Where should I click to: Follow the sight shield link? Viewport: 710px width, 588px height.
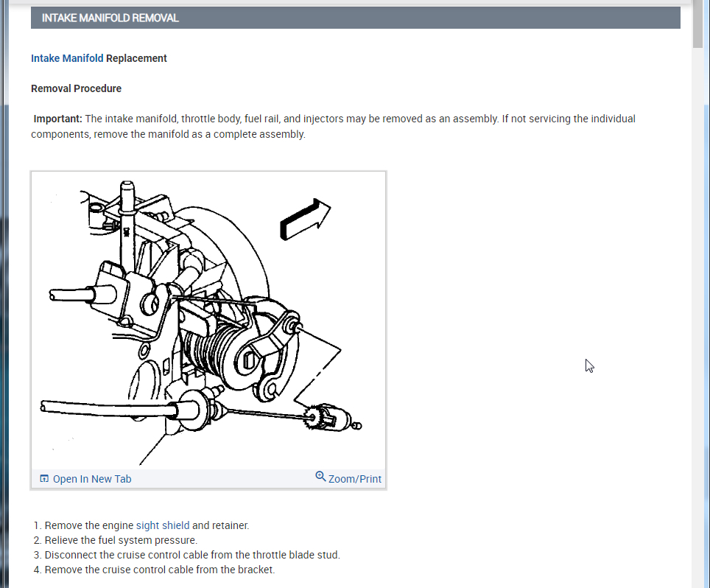point(163,525)
